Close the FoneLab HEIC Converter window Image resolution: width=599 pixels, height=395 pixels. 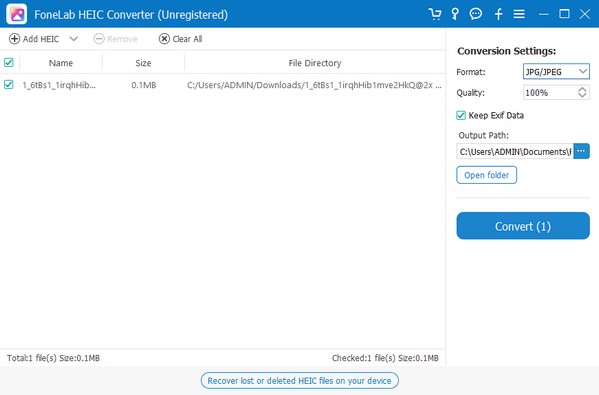585,14
